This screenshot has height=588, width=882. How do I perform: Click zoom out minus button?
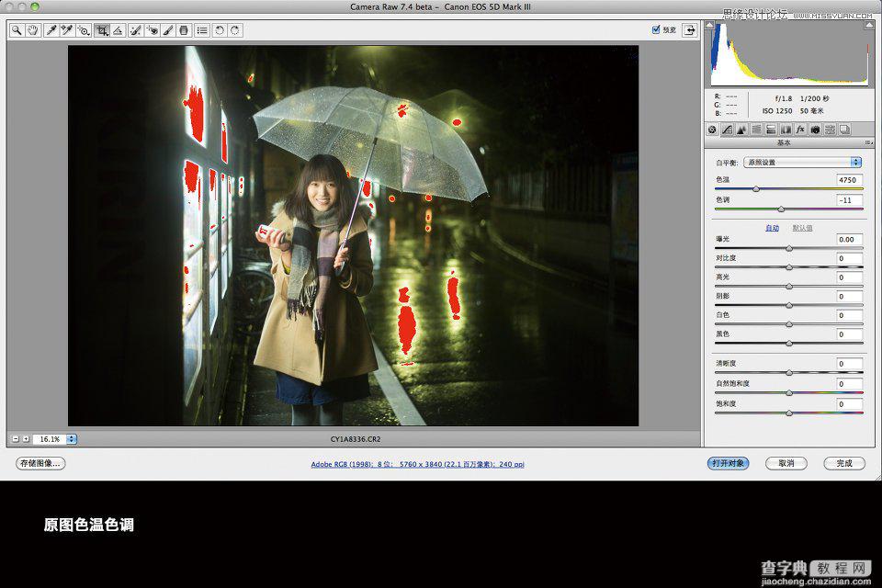(16, 439)
